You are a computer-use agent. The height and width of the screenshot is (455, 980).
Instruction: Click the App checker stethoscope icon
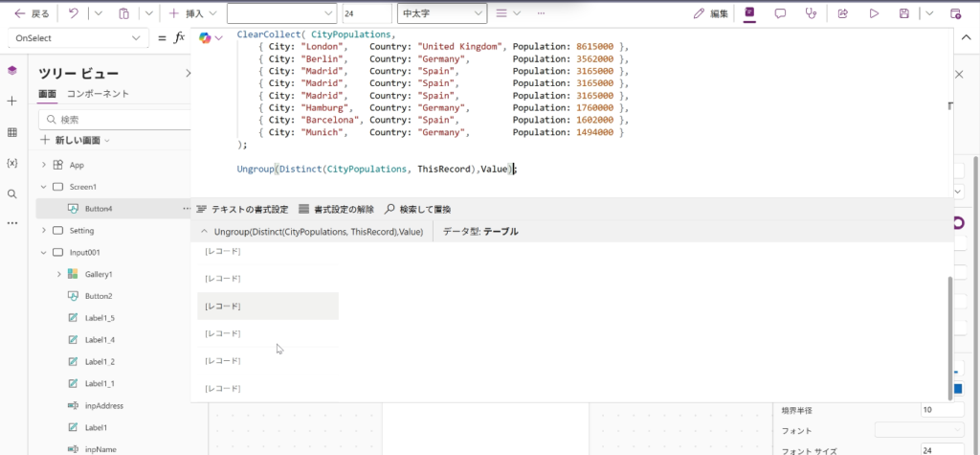tap(812, 13)
